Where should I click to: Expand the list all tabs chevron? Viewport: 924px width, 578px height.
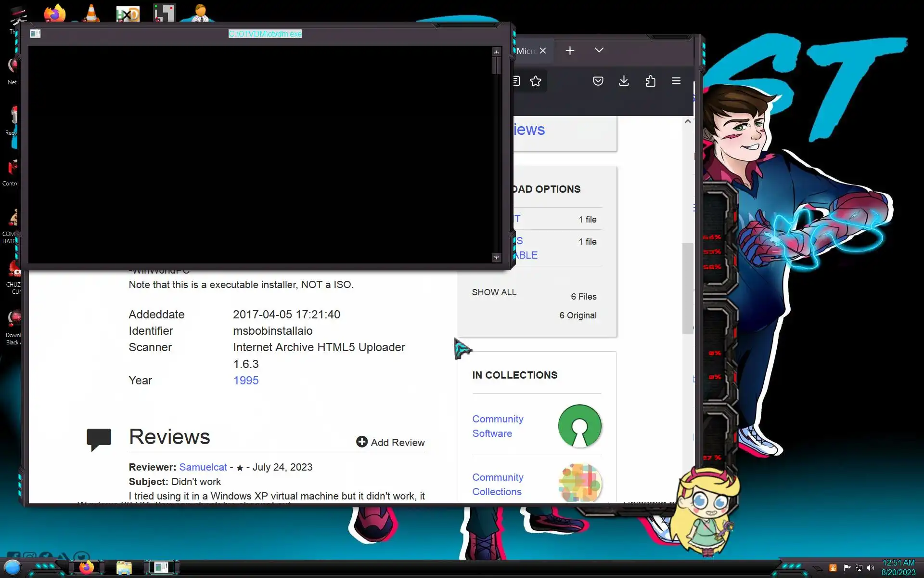point(599,50)
